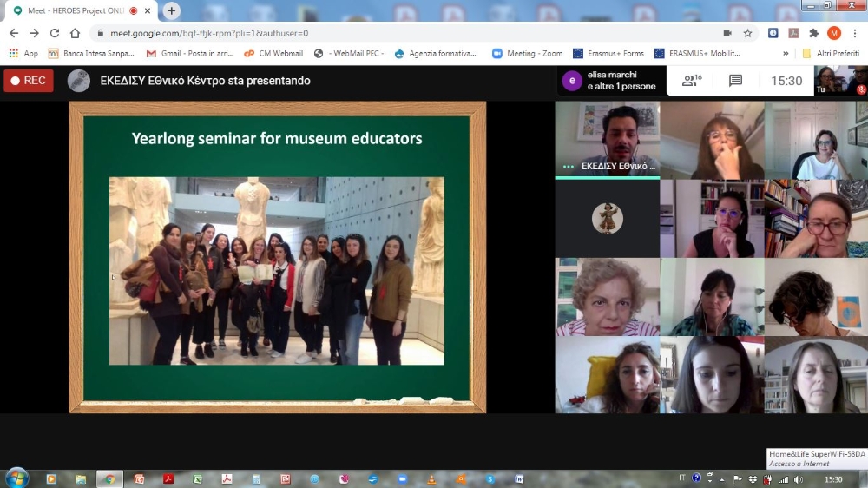Click the camera permission icon in address bar
This screenshot has width=868, height=488.
coord(727,33)
